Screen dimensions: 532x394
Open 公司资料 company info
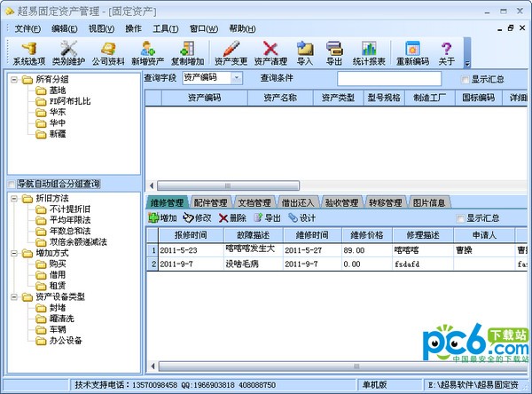coord(108,53)
